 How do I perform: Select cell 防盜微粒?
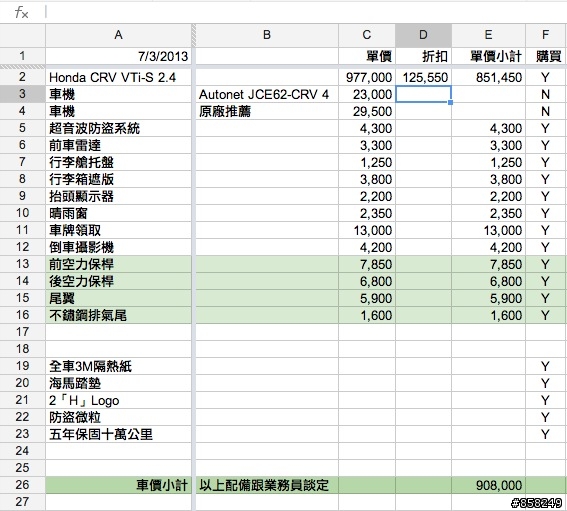118,417
